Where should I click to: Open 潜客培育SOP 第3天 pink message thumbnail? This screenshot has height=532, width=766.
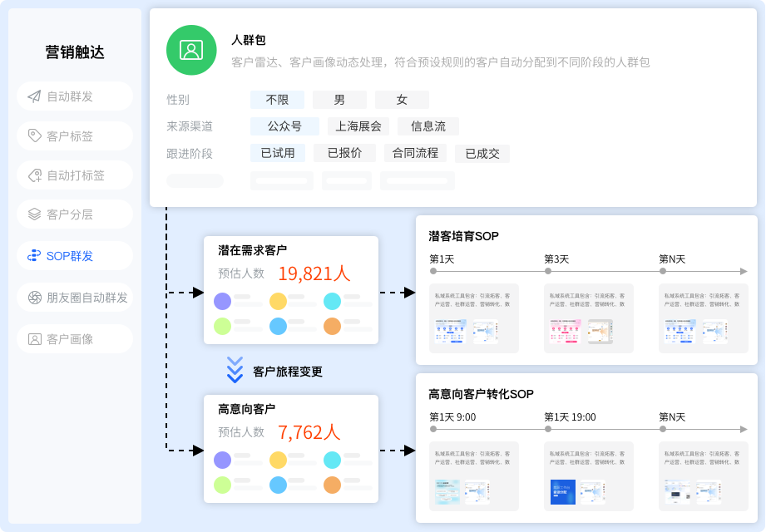coord(566,332)
